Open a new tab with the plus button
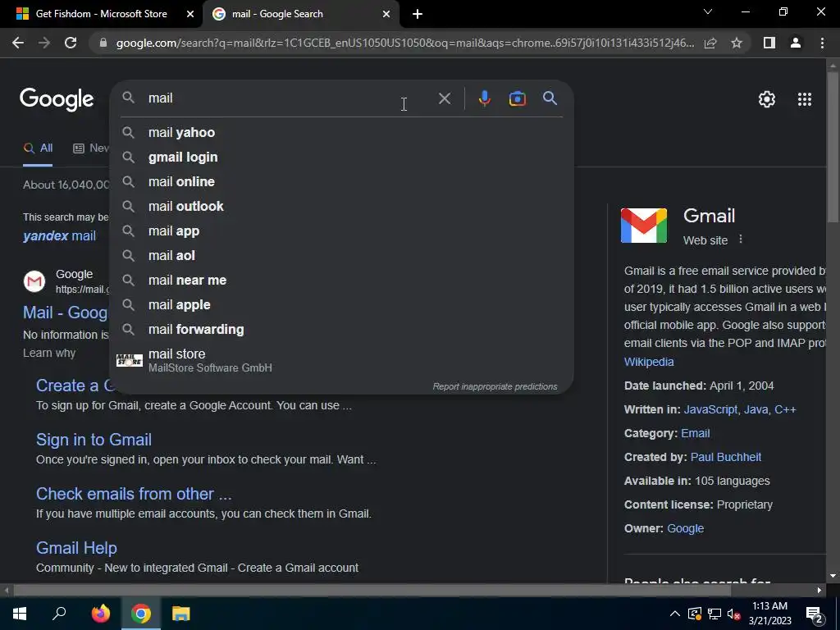 [418, 14]
